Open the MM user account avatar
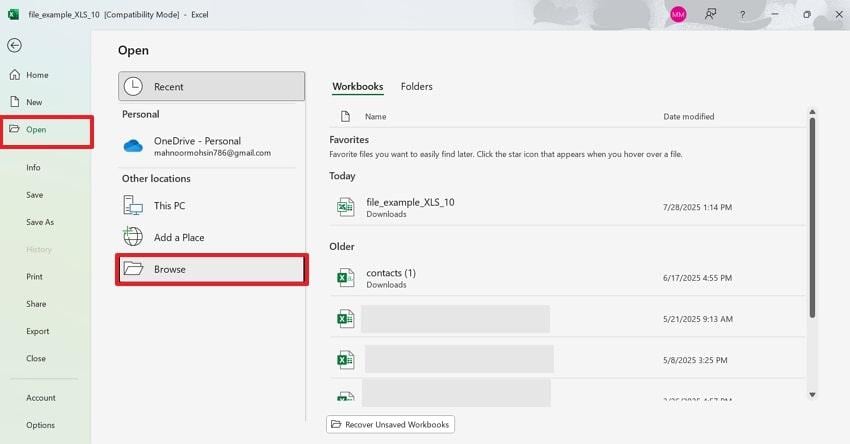 (x=678, y=15)
